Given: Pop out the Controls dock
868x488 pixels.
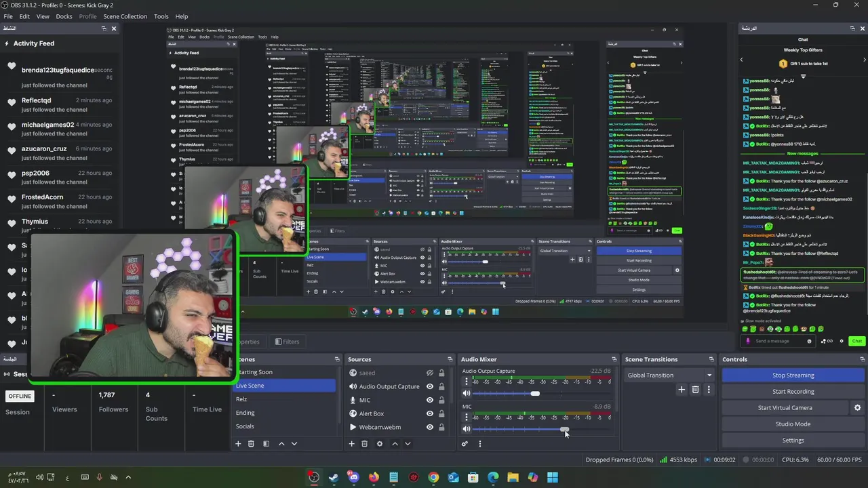Looking at the screenshot, I should point(863,359).
